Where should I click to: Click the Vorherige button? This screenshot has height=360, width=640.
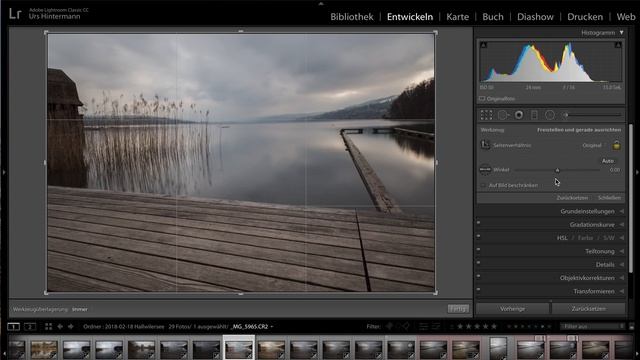(x=513, y=309)
